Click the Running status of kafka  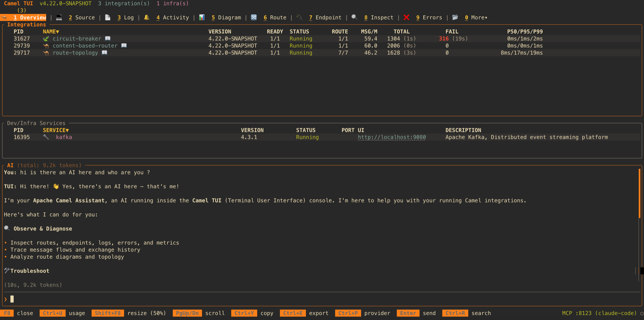(x=308, y=137)
